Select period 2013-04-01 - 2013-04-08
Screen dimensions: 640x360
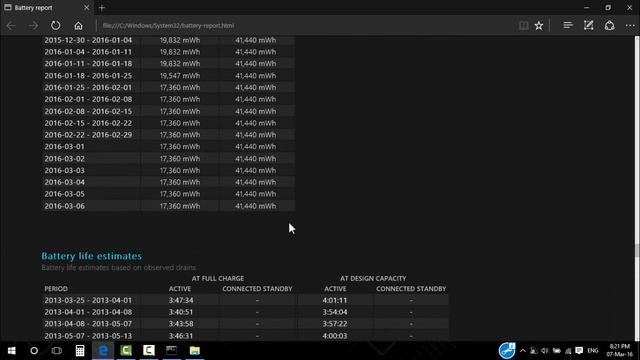pos(88,312)
